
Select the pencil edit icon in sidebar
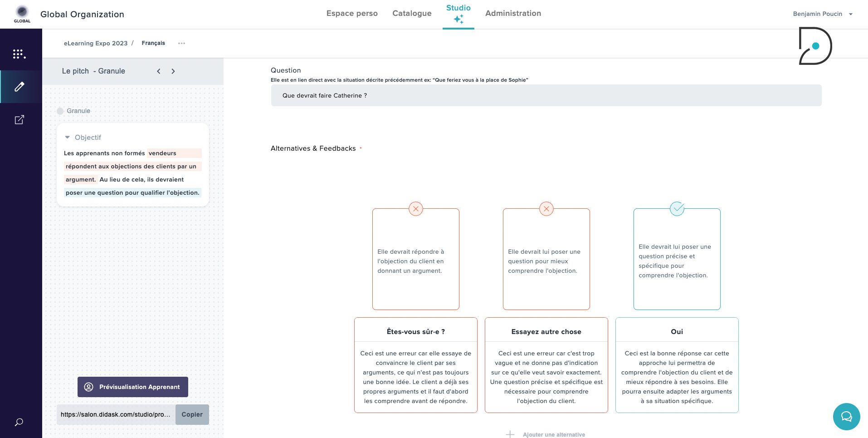coord(20,87)
